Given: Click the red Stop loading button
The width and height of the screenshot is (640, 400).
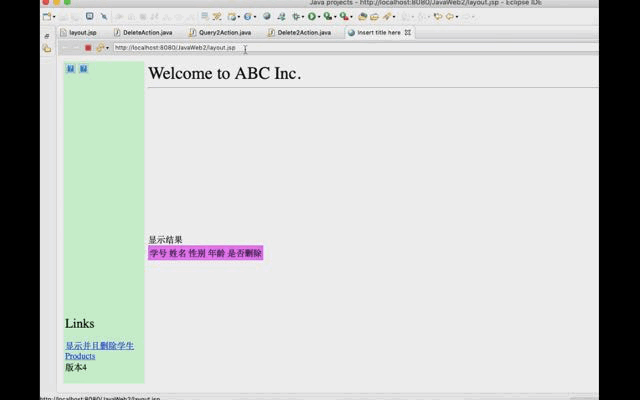Looking at the screenshot, I should (88, 48).
